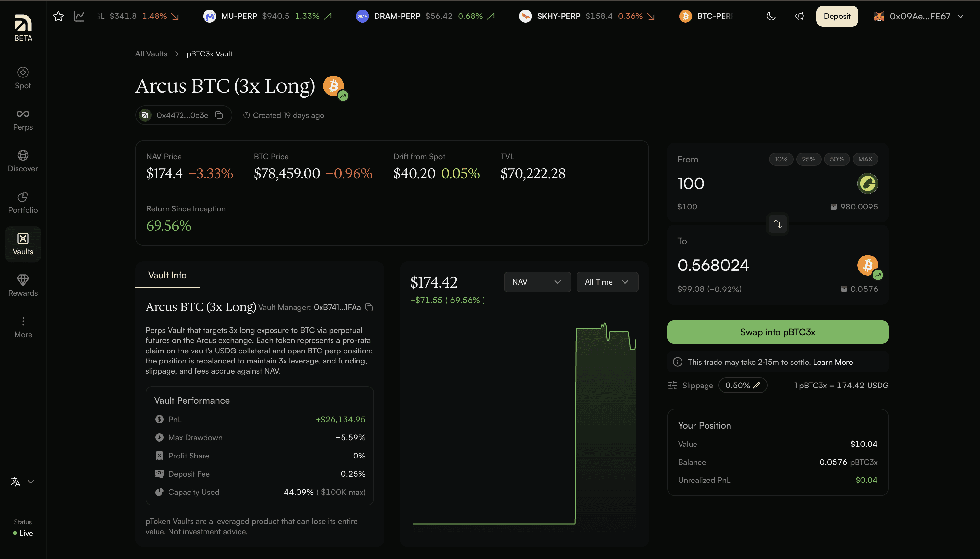Set the amount to 25%
This screenshot has height=559, width=980.
[809, 159]
